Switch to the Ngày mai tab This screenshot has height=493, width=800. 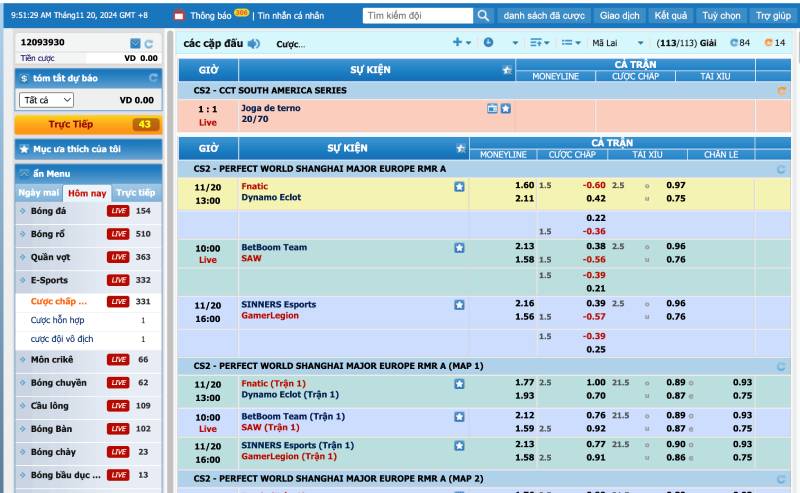[38, 193]
